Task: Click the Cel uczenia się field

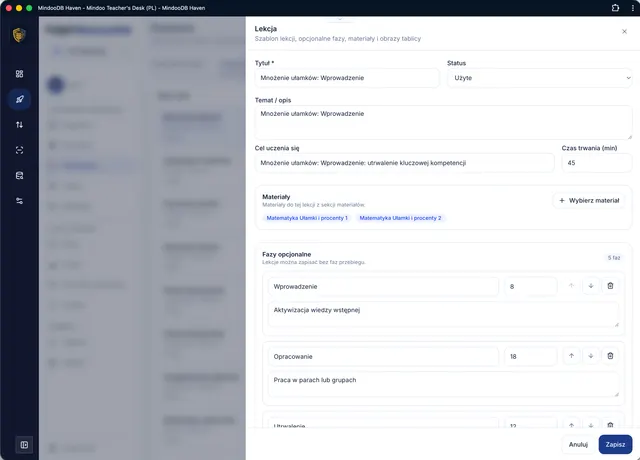Action: 404,163
